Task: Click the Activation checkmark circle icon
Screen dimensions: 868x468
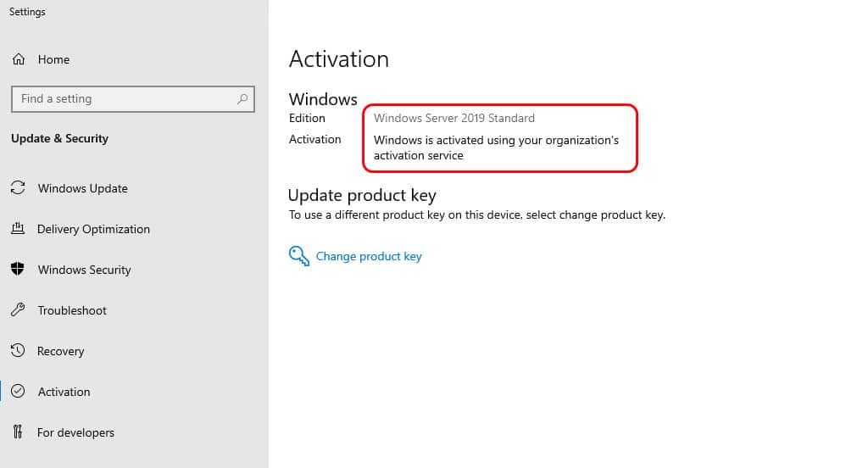Action: tap(18, 391)
